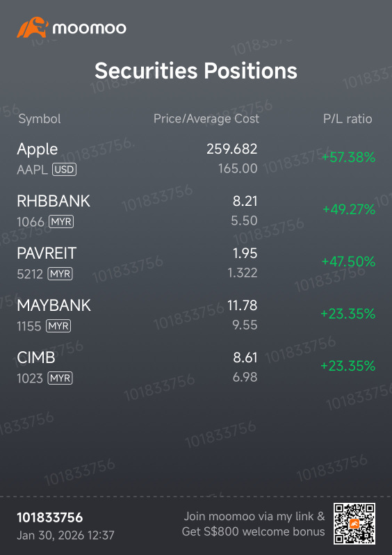Screen dimensions: 392x555
Task: Select the Symbol column header
Action: coord(40,119)
